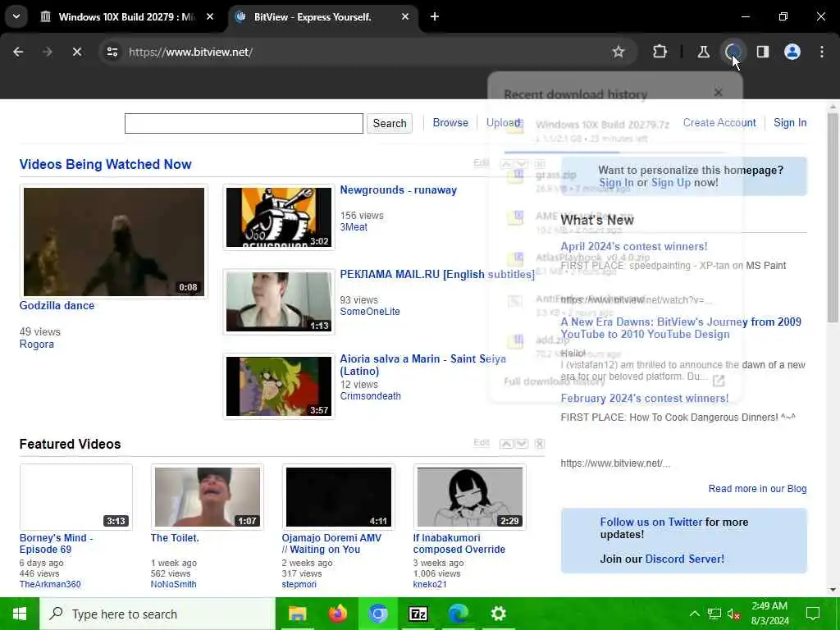Visit kneko21's channel

point(430,584)
